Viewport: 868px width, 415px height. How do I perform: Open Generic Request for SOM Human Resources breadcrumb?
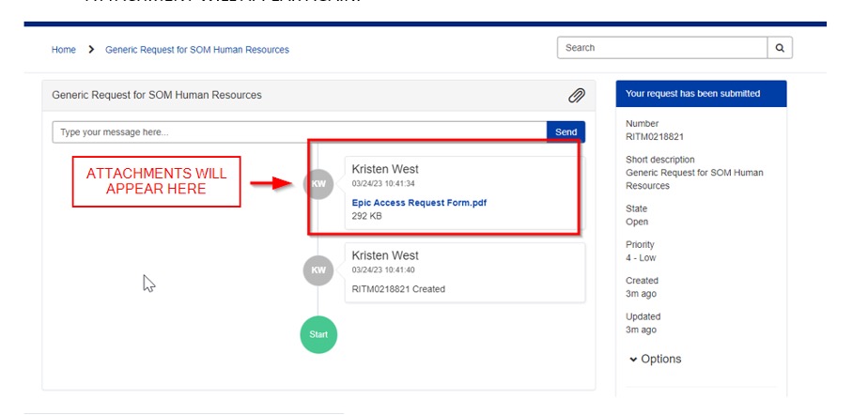click(197, 50)
